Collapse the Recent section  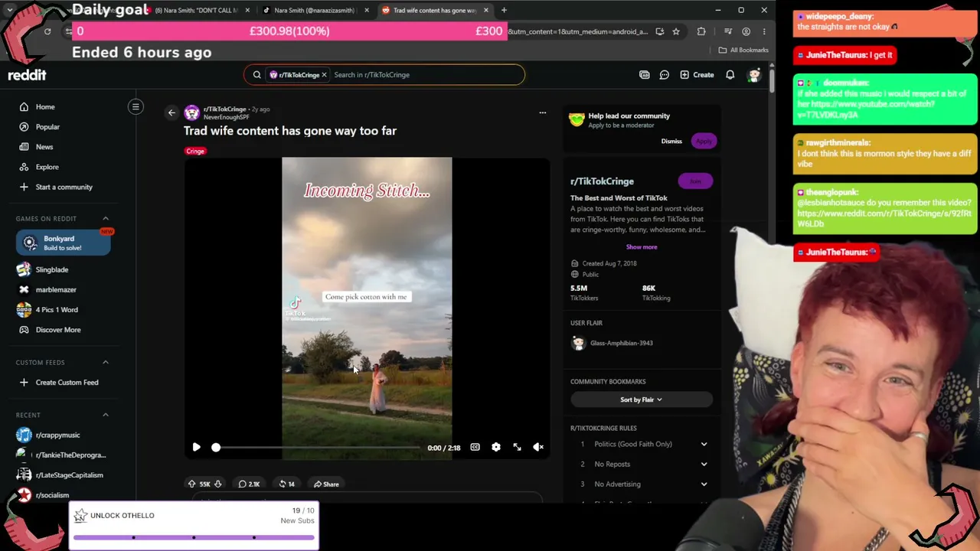[x=106, y=415]
